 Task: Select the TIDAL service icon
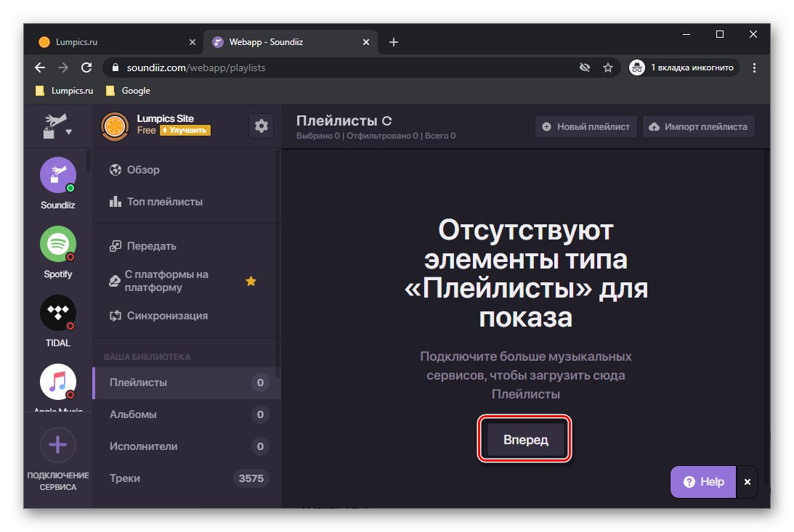(x=57, y=314)
